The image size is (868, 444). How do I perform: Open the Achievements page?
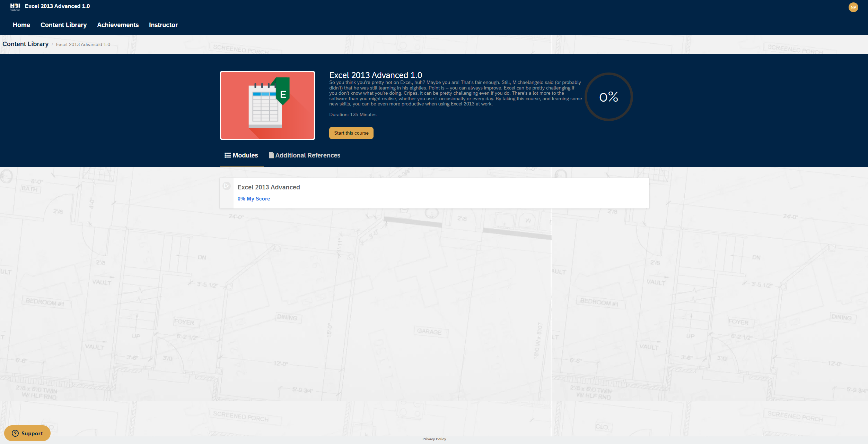118,25
